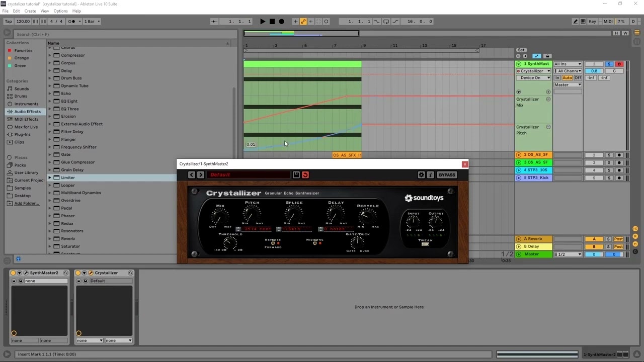The width and height of the screenshot is (644, 362).
Task: Remove the Crystallizer Mix automation lane
Action: pyautogui.click(x=548, y=99)
